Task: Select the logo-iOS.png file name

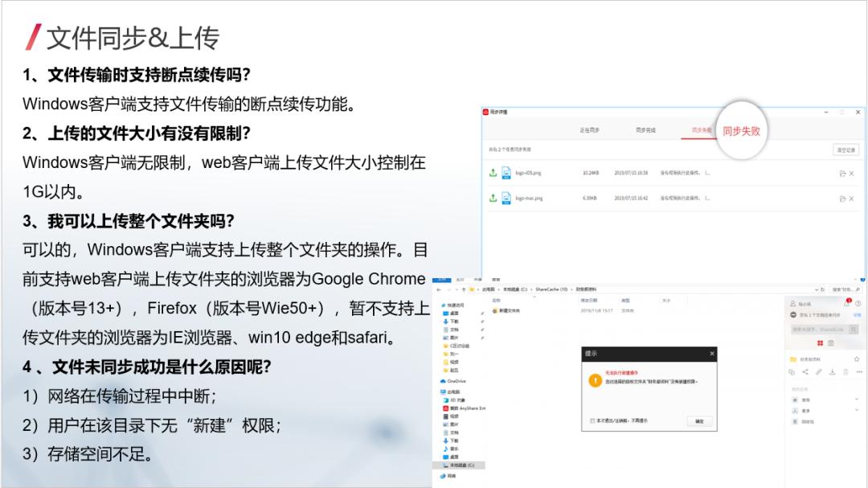Action: click(528, 174)
